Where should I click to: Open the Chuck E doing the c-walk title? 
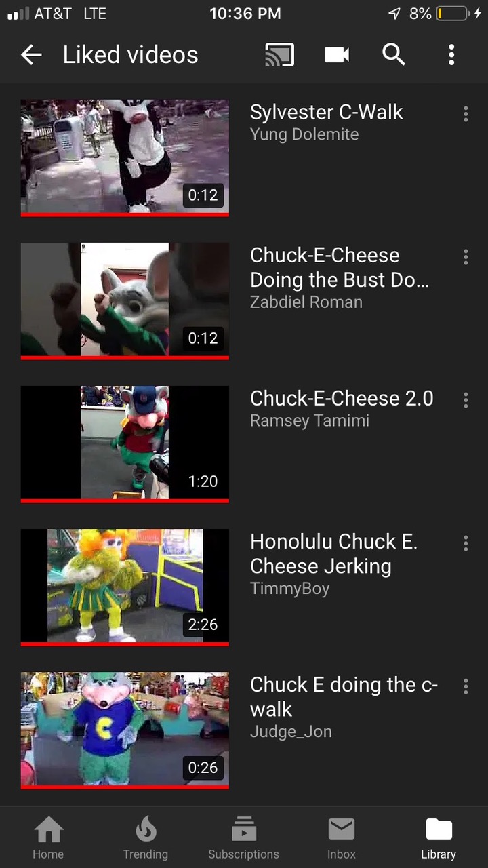[344, 696]
